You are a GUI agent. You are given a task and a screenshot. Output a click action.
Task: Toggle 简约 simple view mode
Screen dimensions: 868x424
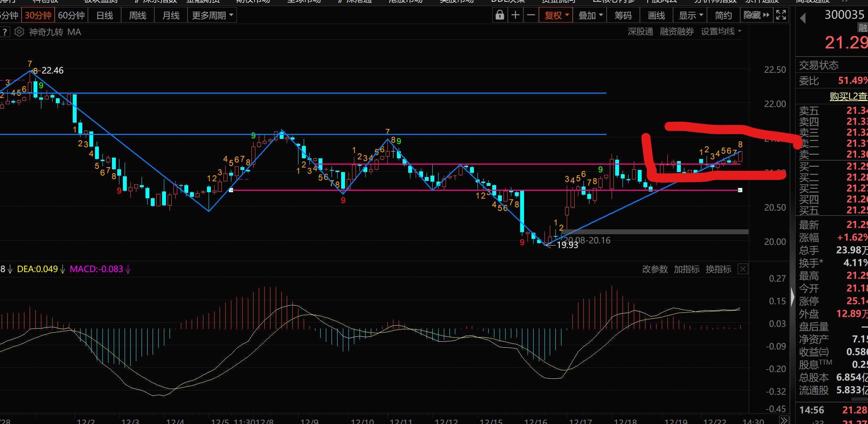pos(723,15)
